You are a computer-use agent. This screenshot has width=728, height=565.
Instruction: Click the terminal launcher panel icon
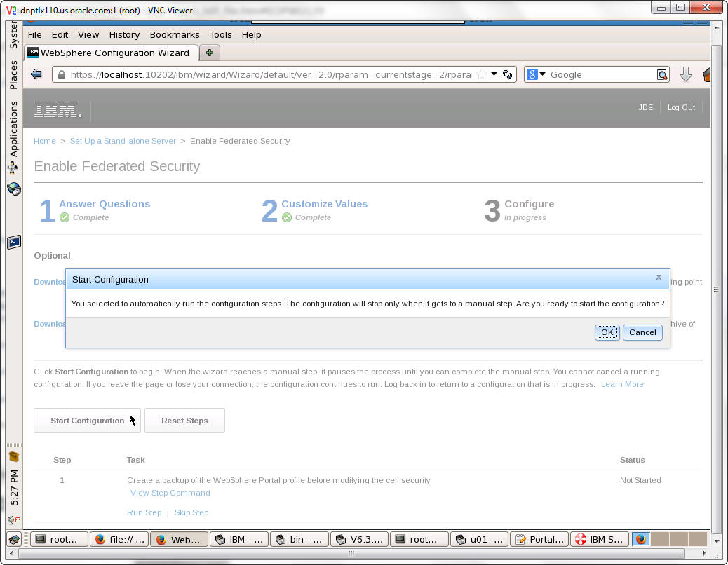click(14, 242)
